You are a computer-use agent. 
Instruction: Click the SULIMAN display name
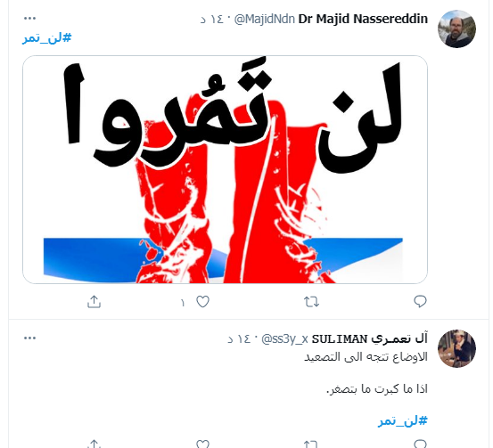point(370,339)
